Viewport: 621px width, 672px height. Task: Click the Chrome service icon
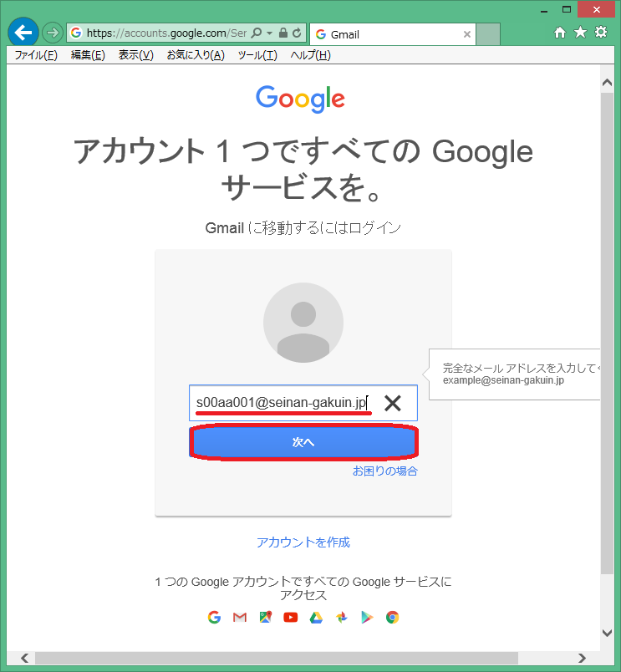(x=392, y=617)
